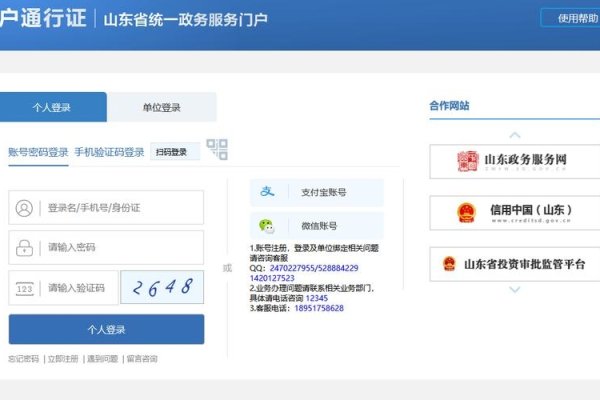
Task: Open the 山东政务服务网 partner site
Action: (x=515, y=161)
